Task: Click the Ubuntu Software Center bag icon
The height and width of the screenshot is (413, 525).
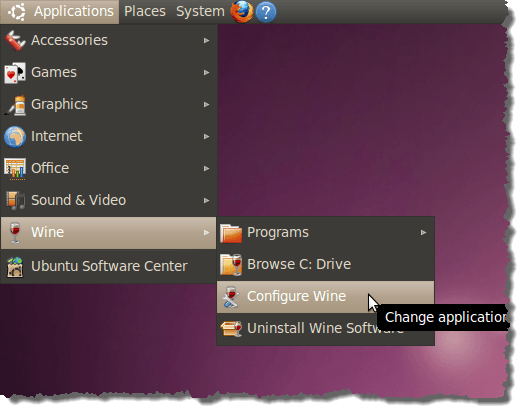Action: (x=15, y=267)
